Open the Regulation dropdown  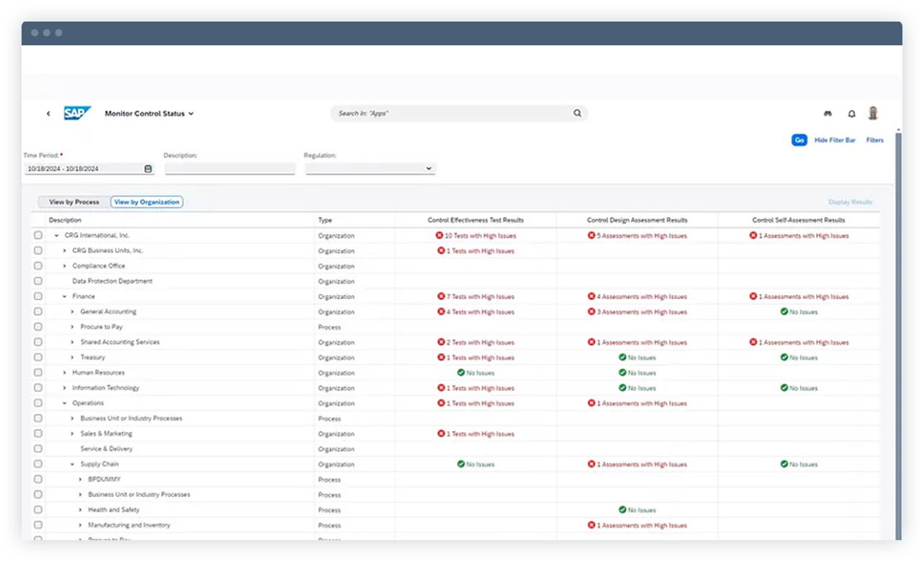[430, 168]
